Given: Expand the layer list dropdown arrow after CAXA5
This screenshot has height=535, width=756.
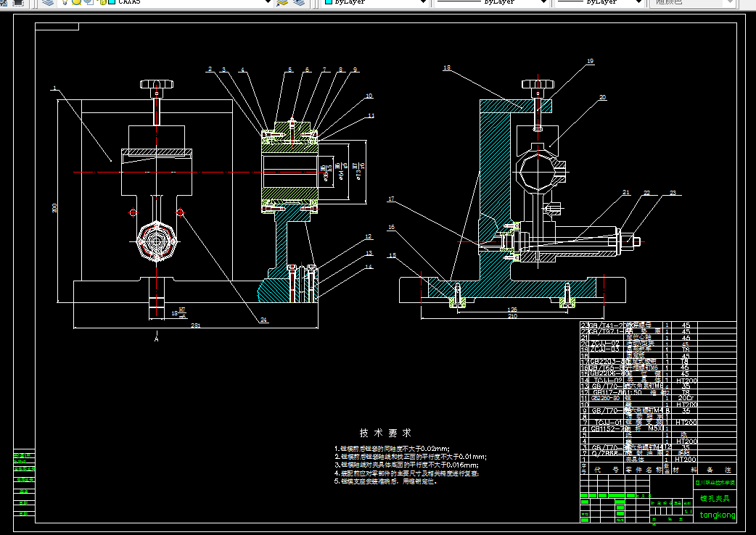Looking at the screenshot, I should (x=268, y=2).
